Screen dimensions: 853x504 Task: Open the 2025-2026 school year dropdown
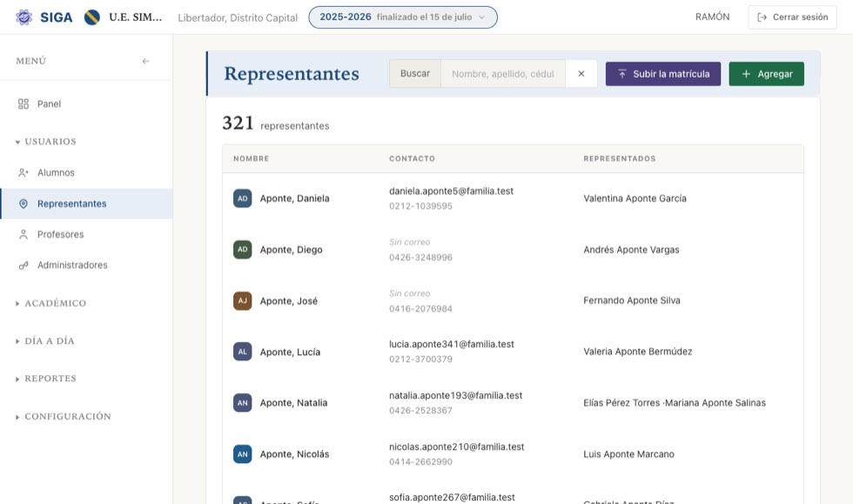[x=402, y=17]
